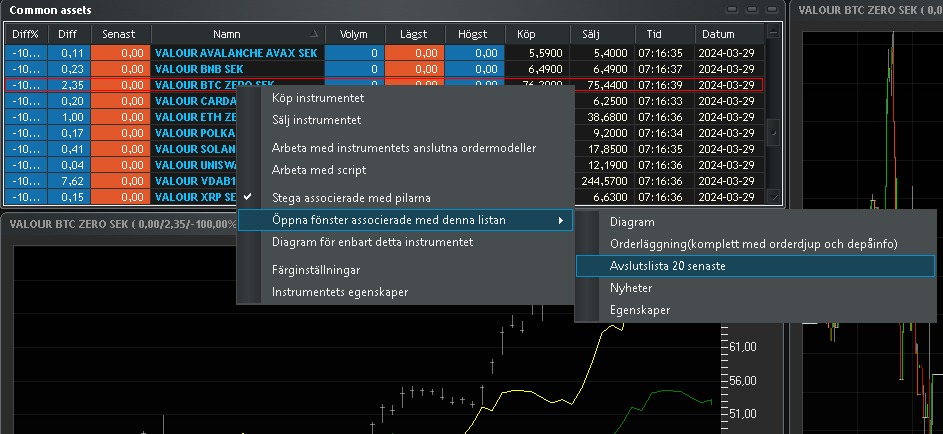Screen dimensions: 943x434
Task: Click Sälj value 5,4000 in AVAX row
Action: [x=610, y=53]
